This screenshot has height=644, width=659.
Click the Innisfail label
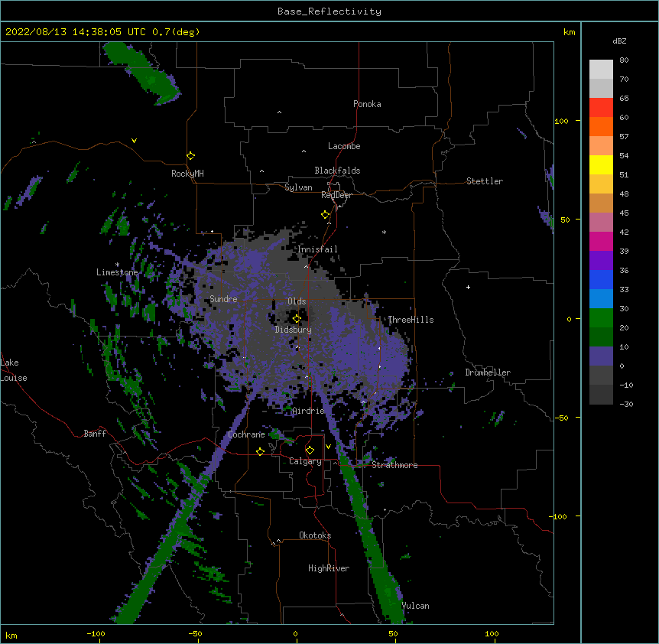click(317, 249)
